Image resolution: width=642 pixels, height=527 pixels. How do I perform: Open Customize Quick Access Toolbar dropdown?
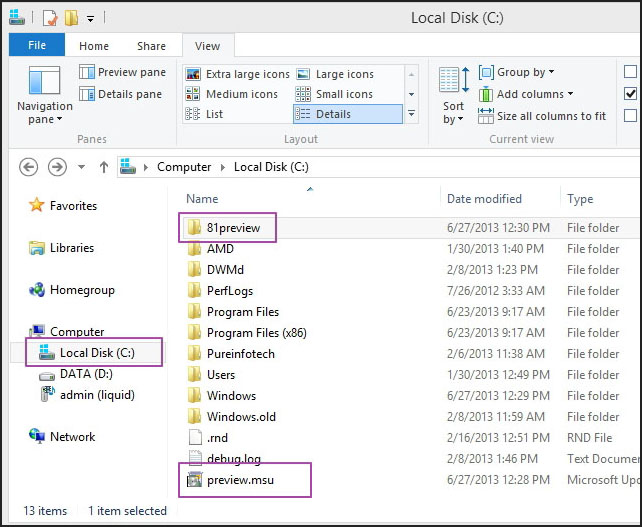90,18
